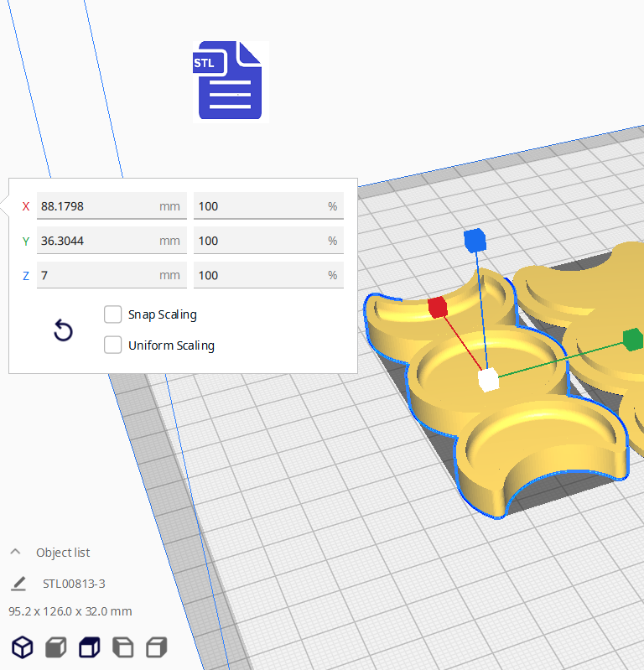The height and width of the screenshot is (670, 644).
Task: Click the STL00813-3 job name text
Action: pos(74,584)
